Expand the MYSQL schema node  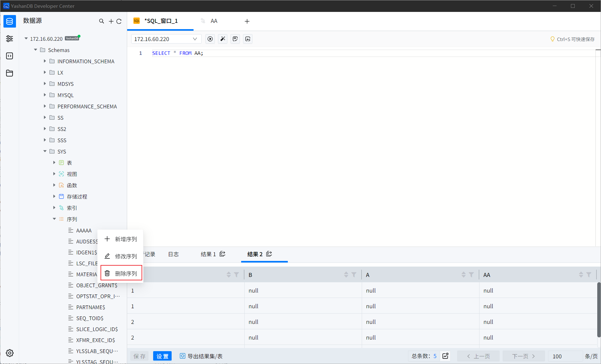[x=45, y=95]
